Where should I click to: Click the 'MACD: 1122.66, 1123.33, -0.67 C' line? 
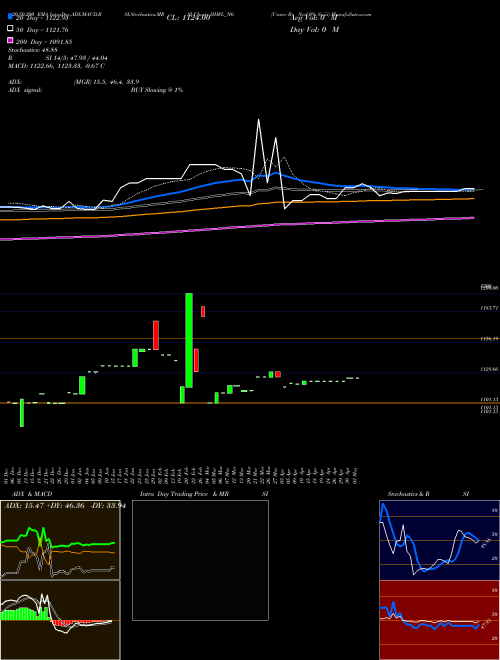(x=56, y=66)
